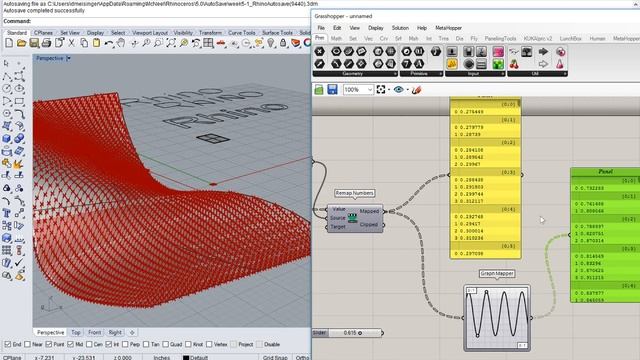640x360 pixels.
Task: Enable the Near osnap checkbox
Action: [x=27, y=344]
